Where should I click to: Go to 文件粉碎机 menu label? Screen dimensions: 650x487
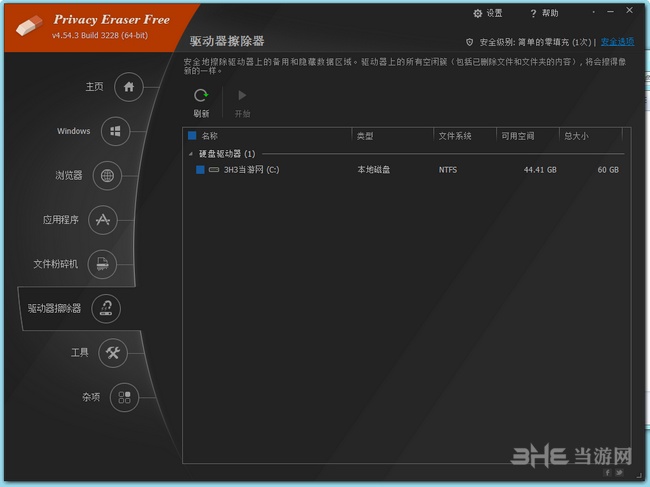click(56, 264)
